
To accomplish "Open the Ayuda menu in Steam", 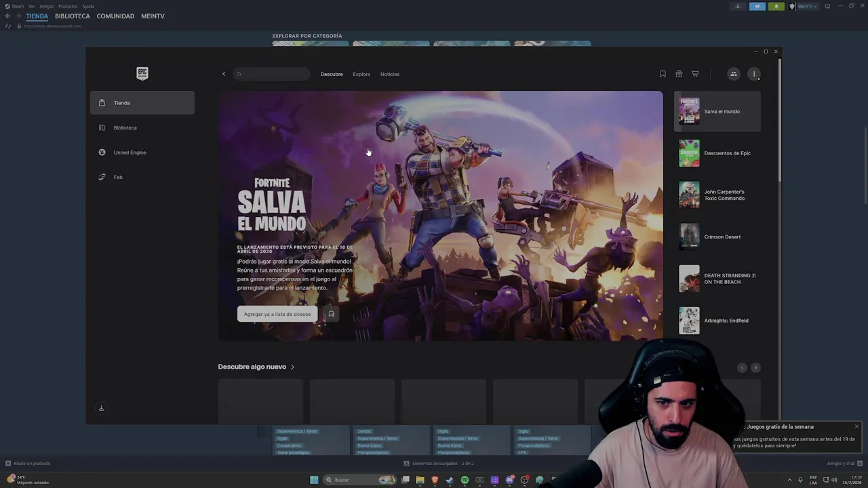I will pyautogui.click(x=88, y=6).
